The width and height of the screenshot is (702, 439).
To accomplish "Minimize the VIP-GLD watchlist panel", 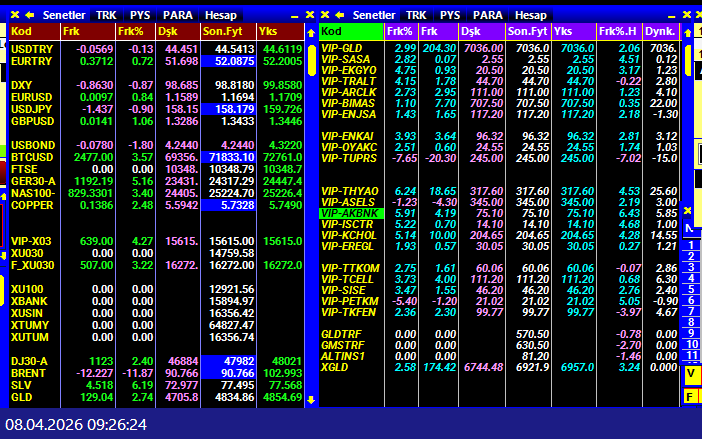I will coord(671,16).
